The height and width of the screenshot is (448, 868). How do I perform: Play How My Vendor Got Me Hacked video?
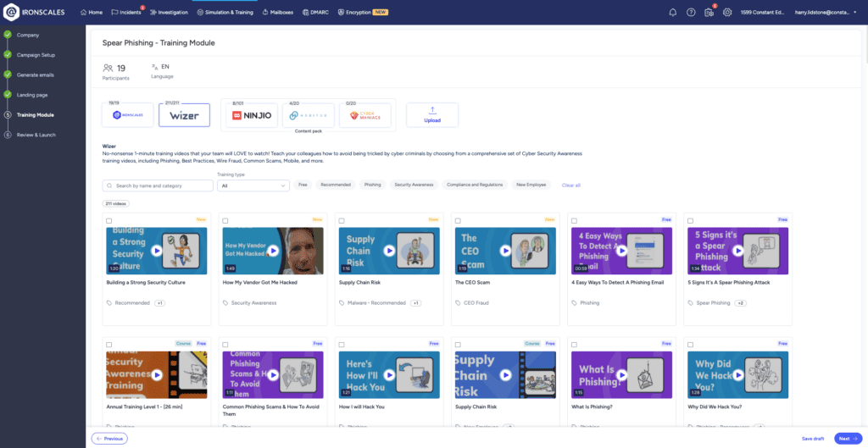coord(273,251)
